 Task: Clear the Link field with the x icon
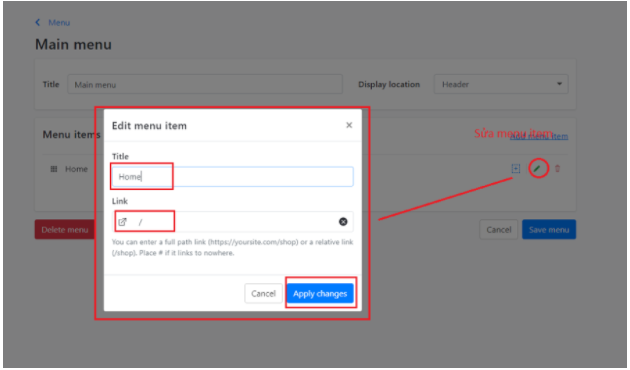[343, 222]
